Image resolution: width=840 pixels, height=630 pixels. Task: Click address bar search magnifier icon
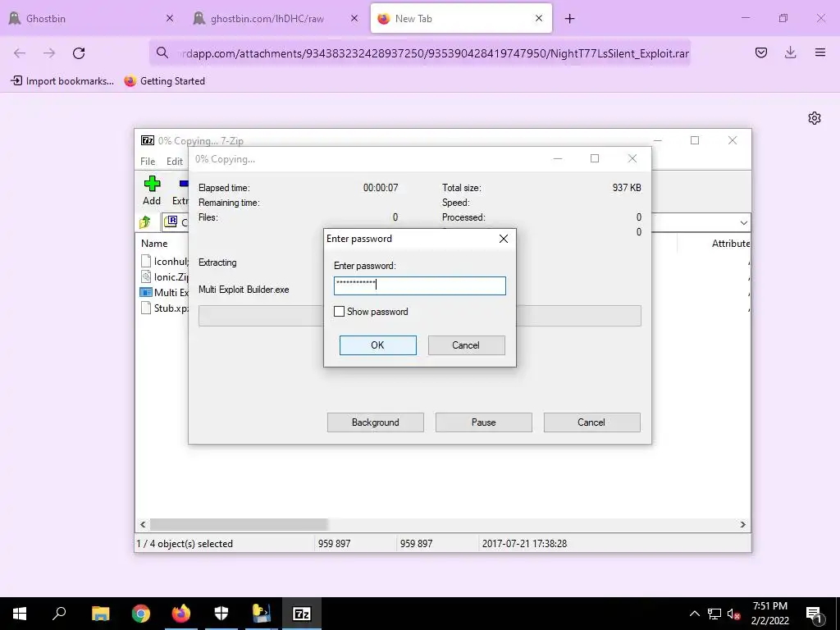tap(162, 52)
